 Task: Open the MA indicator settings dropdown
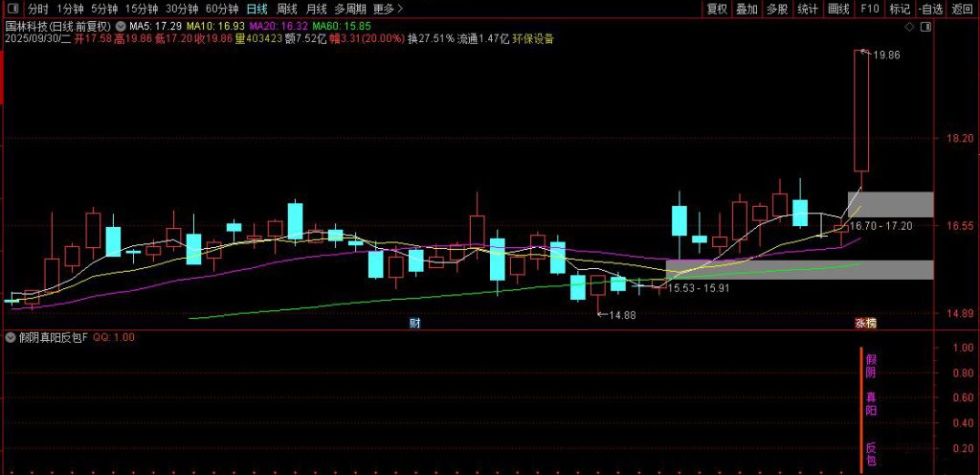pos(122,26)
